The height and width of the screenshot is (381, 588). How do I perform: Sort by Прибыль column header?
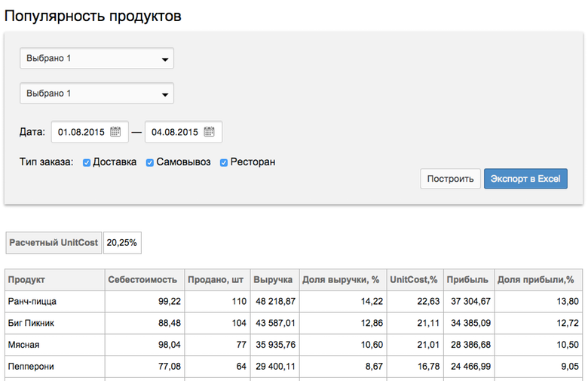point(469,280)
